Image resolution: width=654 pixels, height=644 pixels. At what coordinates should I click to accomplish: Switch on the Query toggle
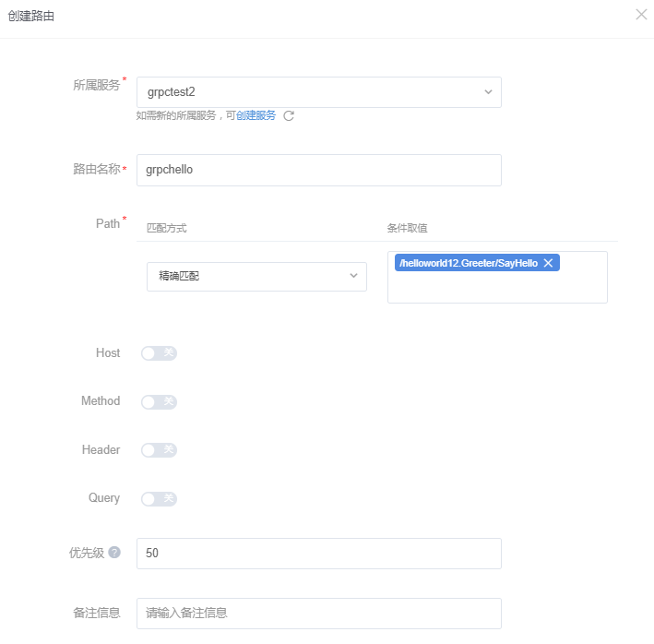tap(158, 498)
